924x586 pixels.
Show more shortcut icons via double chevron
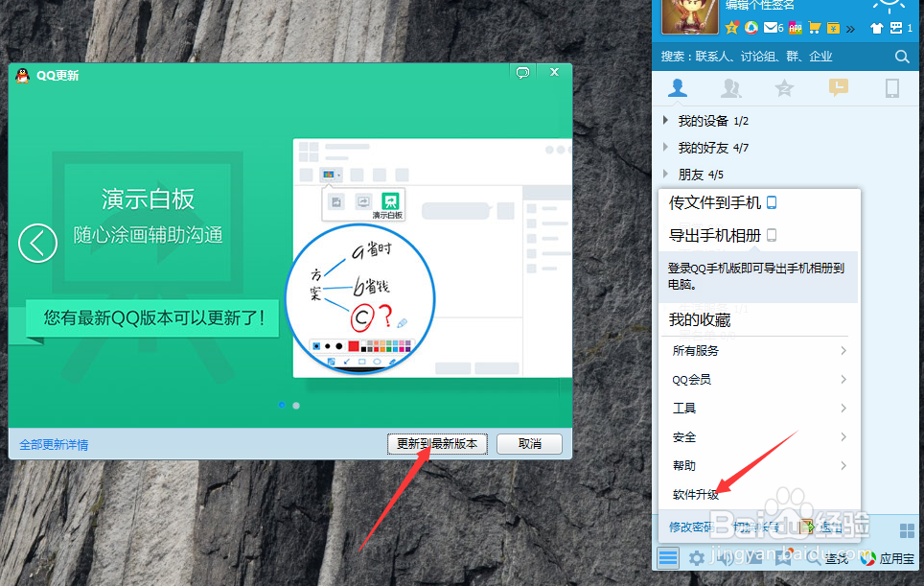point(850,29)
